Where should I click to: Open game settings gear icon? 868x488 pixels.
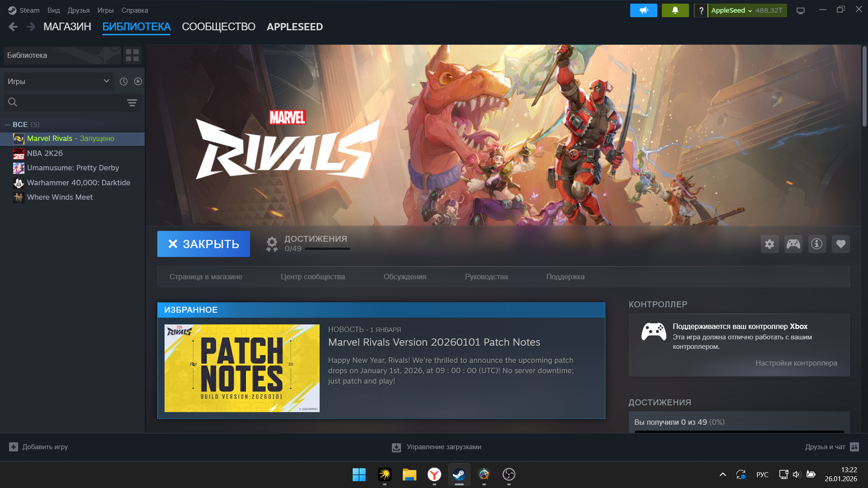point(769,244)
